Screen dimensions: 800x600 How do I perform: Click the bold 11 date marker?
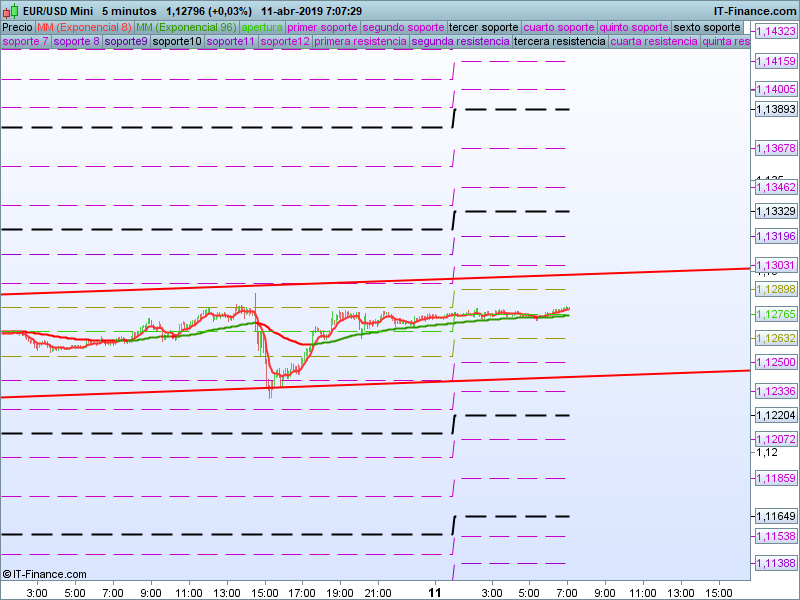(435, 592)
